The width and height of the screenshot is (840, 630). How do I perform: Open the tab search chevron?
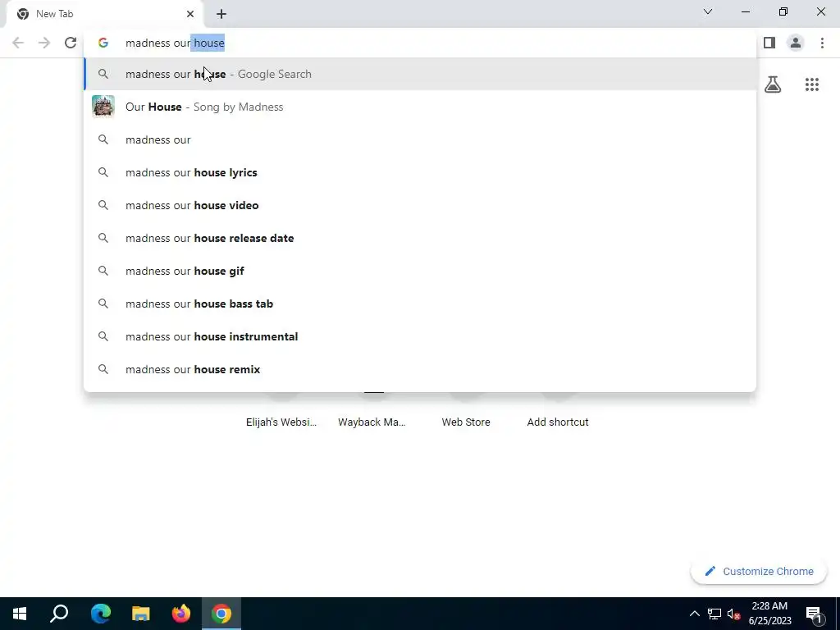pos(708,11)
